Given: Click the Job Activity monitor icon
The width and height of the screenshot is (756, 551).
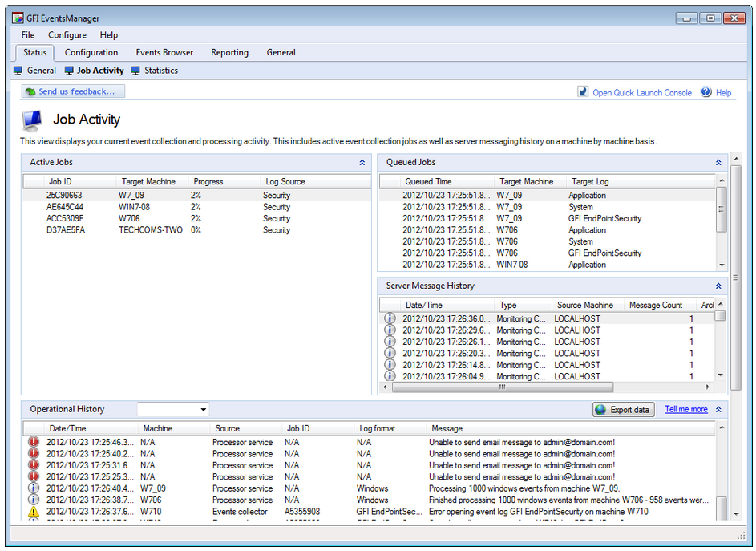Looking at the screenshot, I should tap(69, 71).
